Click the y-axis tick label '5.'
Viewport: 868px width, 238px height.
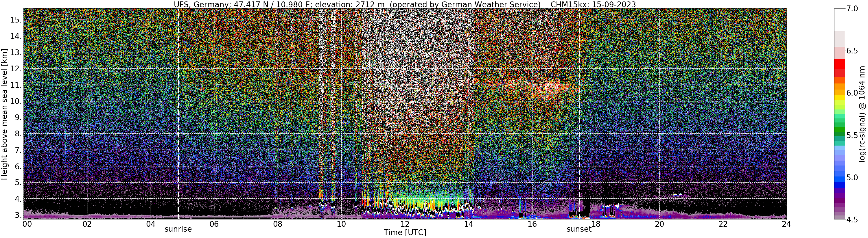(x=18, y=183)
